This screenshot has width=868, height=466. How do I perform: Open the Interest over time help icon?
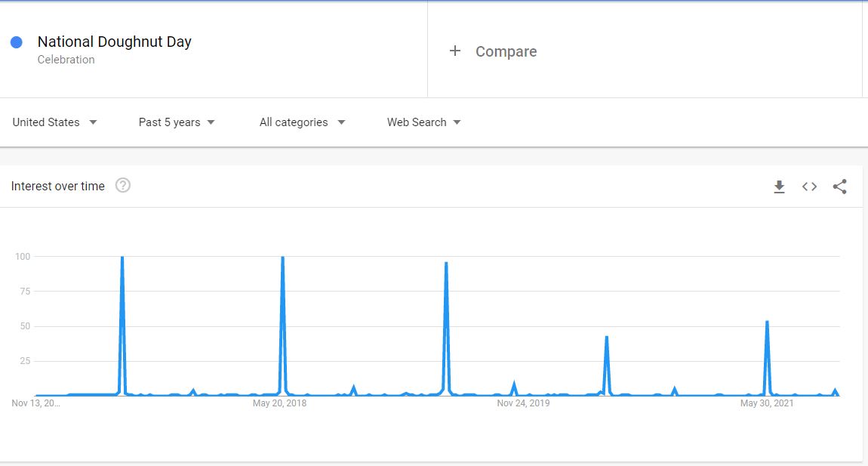click(x=123, y=186)
